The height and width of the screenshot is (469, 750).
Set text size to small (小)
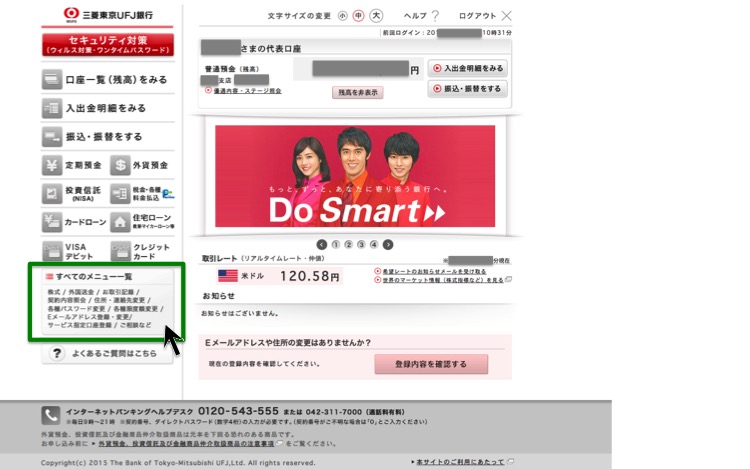click(x=342, y=16)
